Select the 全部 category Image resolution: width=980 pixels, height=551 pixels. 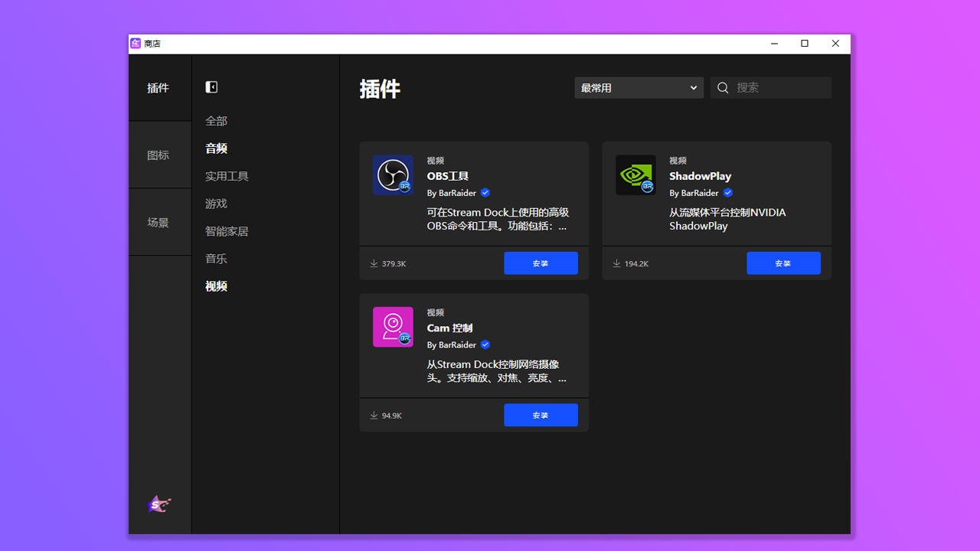pos(216,121)
